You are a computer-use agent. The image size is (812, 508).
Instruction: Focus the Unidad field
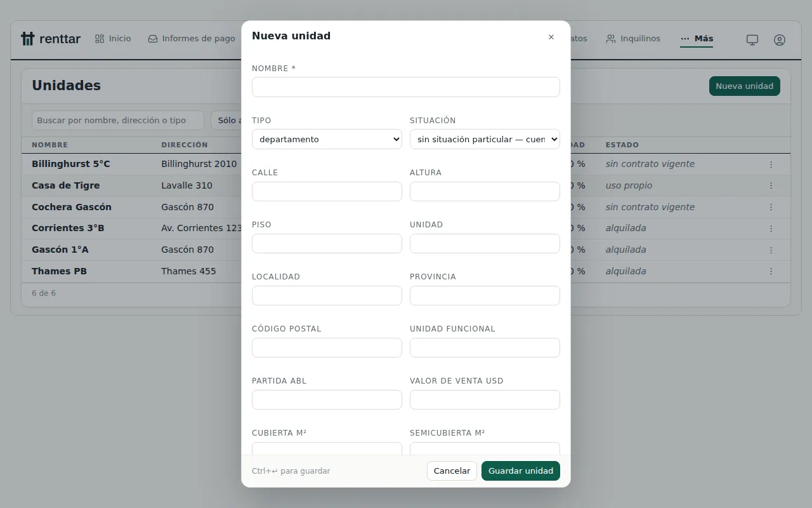[x=485, y=243]
